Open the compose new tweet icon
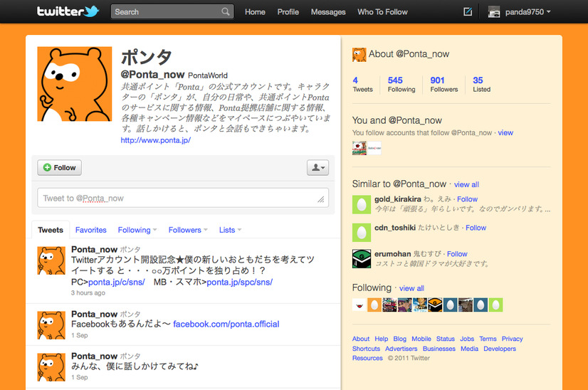The width and height of the screenshot is (588, 390). click(468, 11)
